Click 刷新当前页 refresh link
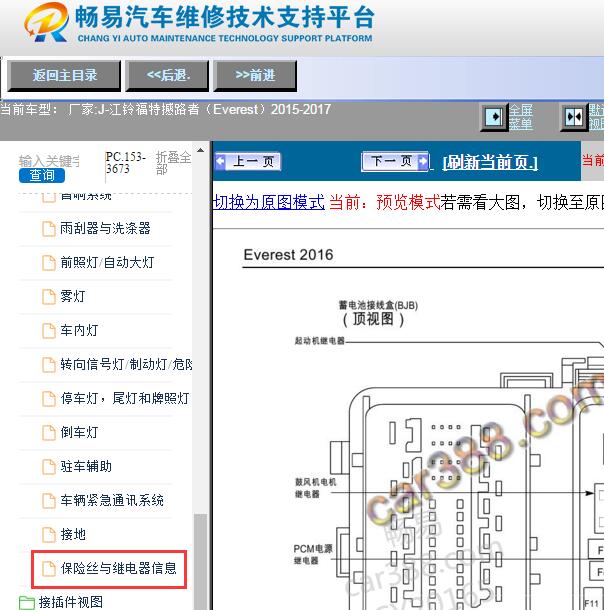This screenshot has height=610, width=604. click(490, 162)
